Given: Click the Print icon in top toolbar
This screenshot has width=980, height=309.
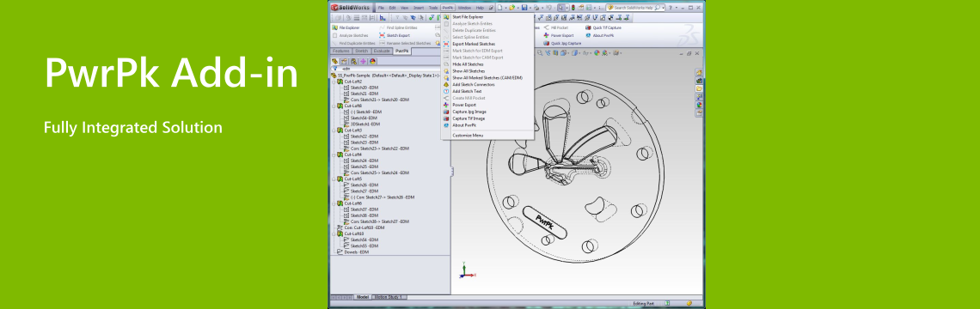Looking at the screenshot, I should click(x=536, y=8).
